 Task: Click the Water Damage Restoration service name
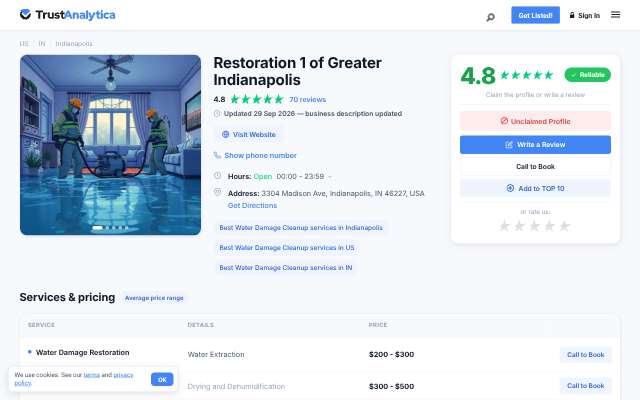coord(82,352)
